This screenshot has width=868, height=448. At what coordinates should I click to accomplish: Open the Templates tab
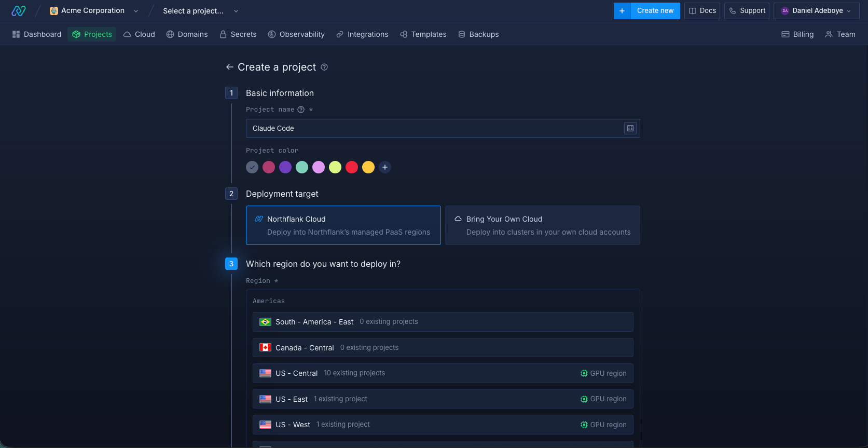tap(423, 34)
